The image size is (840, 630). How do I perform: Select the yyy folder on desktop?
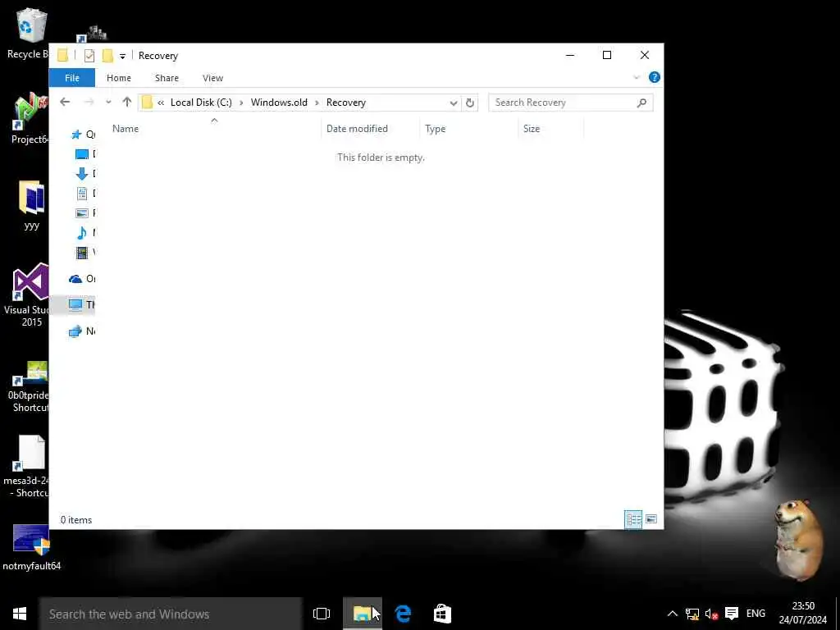pyautogui.click(x=32, y=205)
